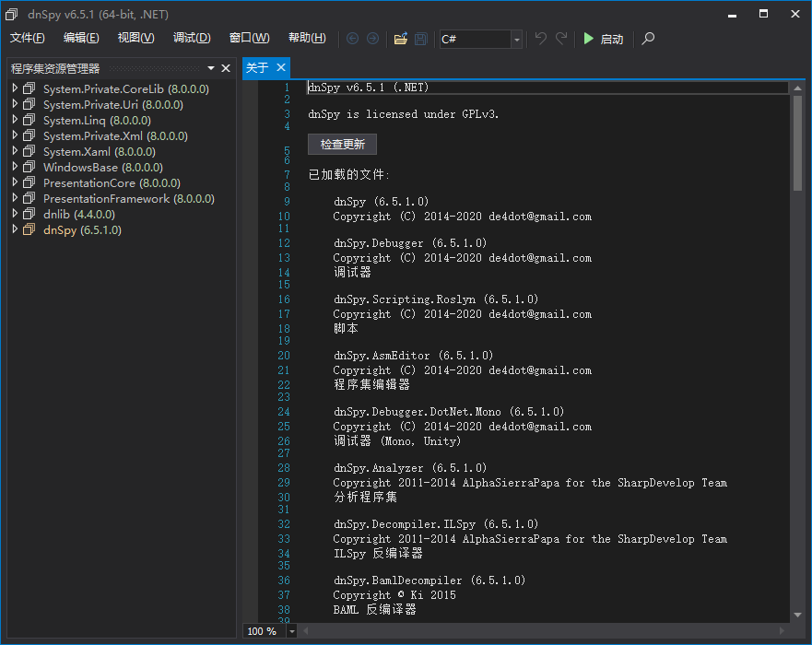
Task: Click the System.Linq assembly icon
Action: pos(29,120)
